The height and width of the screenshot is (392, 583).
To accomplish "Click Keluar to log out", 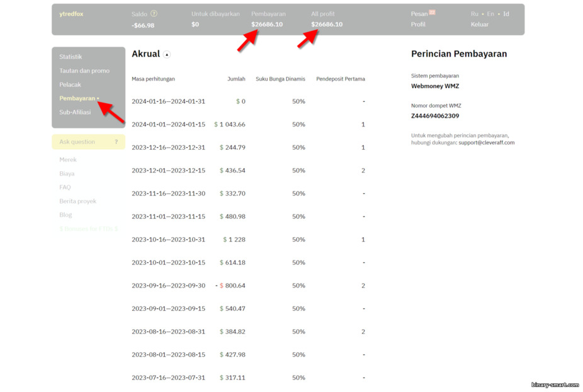I will tap(480, 24).
